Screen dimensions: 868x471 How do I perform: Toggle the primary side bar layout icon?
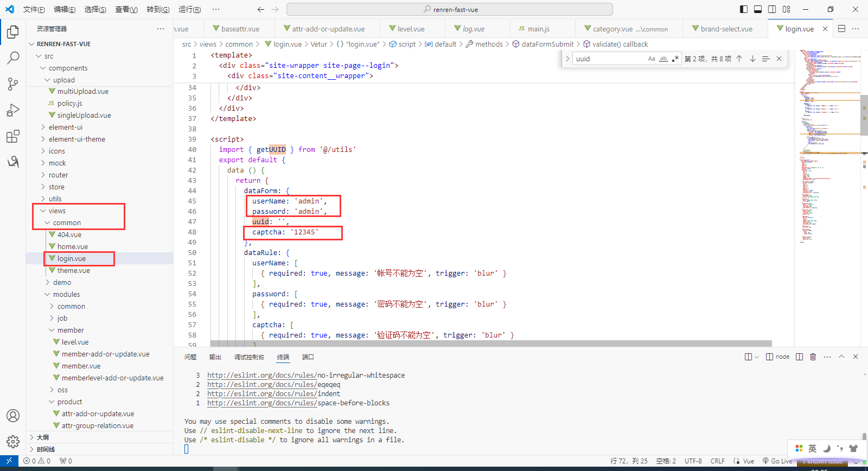pyautogui.click(x=744, y=9)
